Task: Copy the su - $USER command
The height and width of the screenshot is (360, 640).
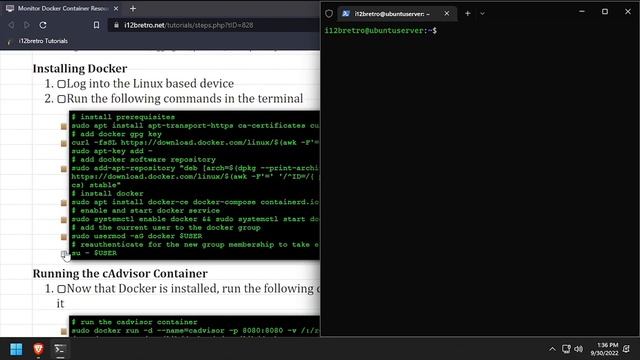Action: [x=64, y=254]
